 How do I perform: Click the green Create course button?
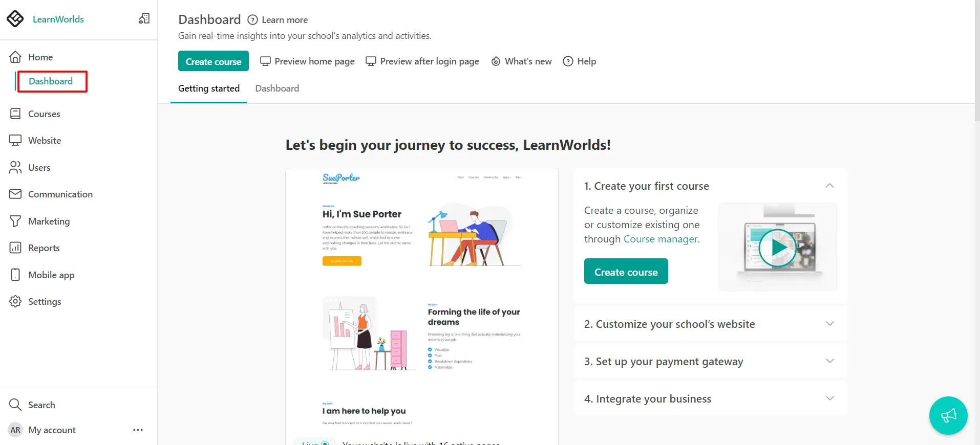tap(213, 61)
